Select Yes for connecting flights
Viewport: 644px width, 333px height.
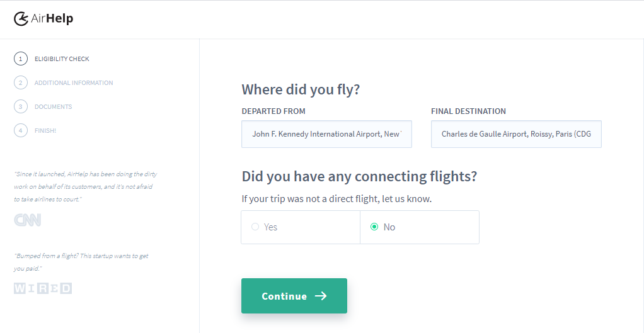point(255,227)
